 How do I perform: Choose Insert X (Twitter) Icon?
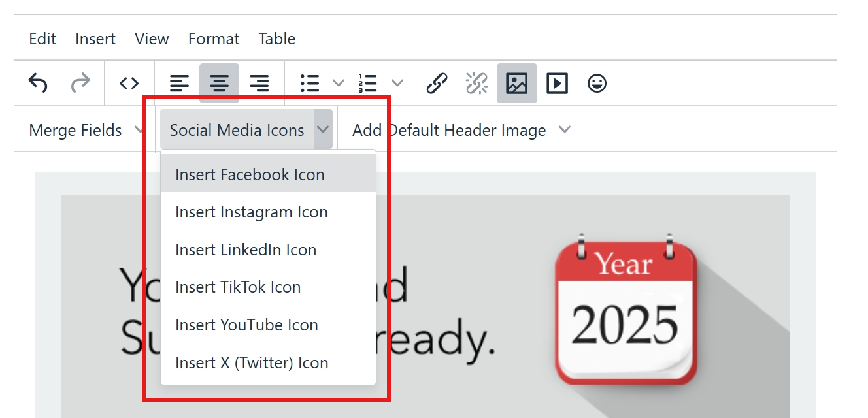tap(268, 362)
